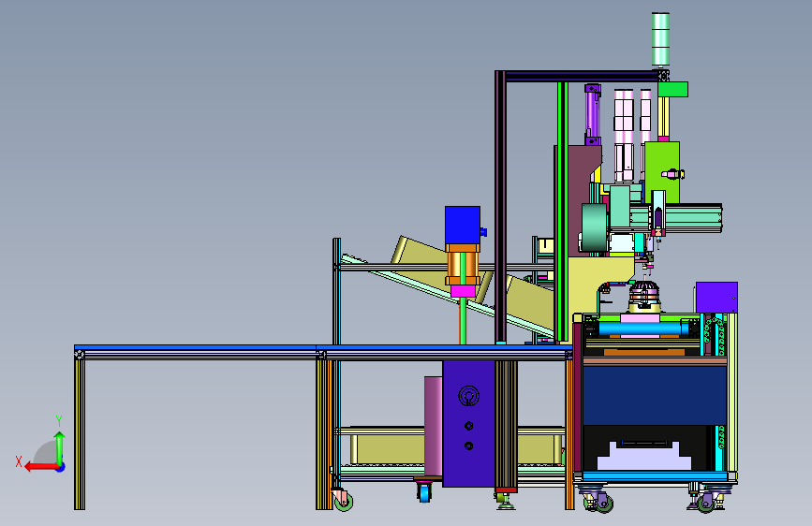Select the lavender stepped block at cabinet bottom
The width and height of the screenshot is (812, 526).
click(x=644, y=456)
